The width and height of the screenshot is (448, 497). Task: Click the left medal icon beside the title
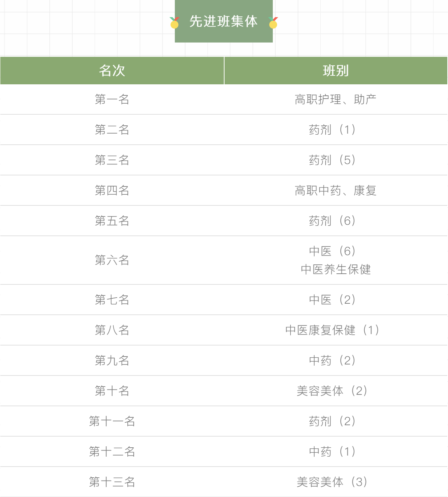tap(174, 23)
